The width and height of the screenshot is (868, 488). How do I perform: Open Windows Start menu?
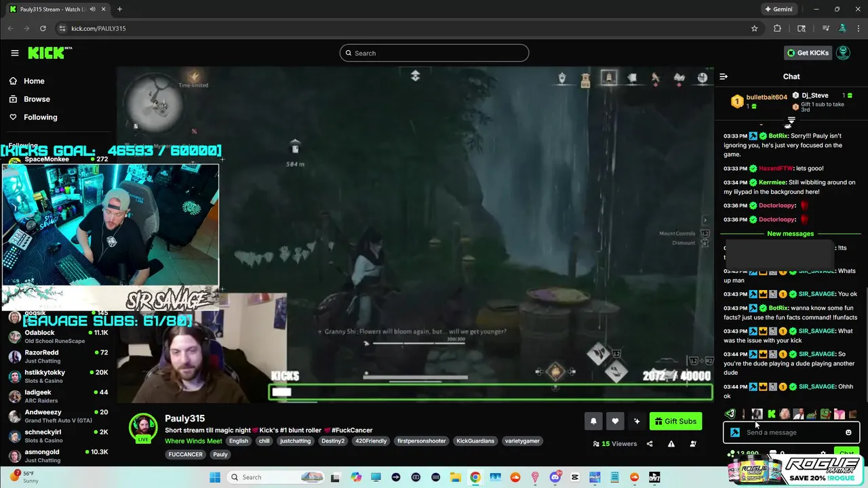coord(215,477)
